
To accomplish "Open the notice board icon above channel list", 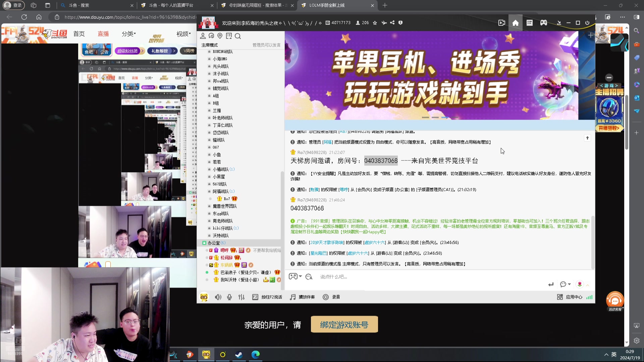I will point(229,36).
